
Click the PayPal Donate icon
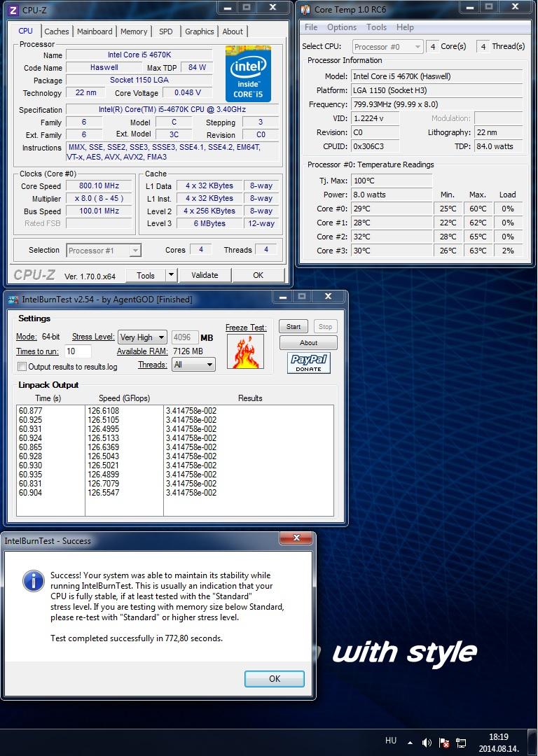(309, 363)
